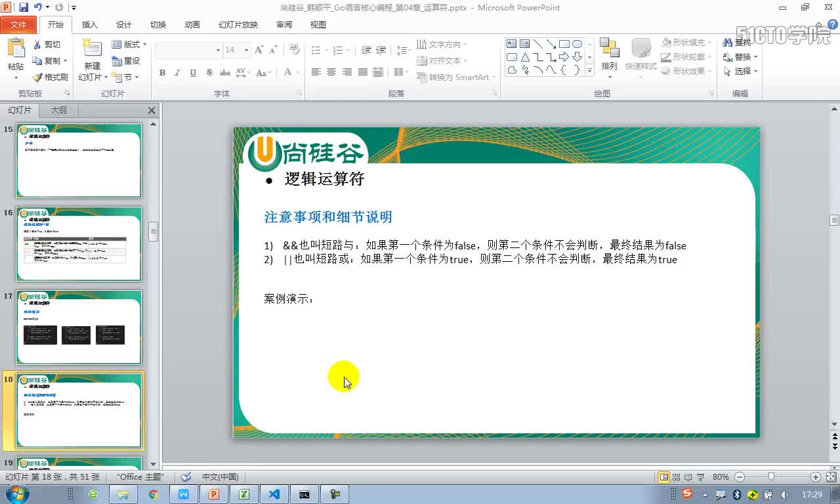Switch to the Animations (动画) tab

tap(192, 25)
